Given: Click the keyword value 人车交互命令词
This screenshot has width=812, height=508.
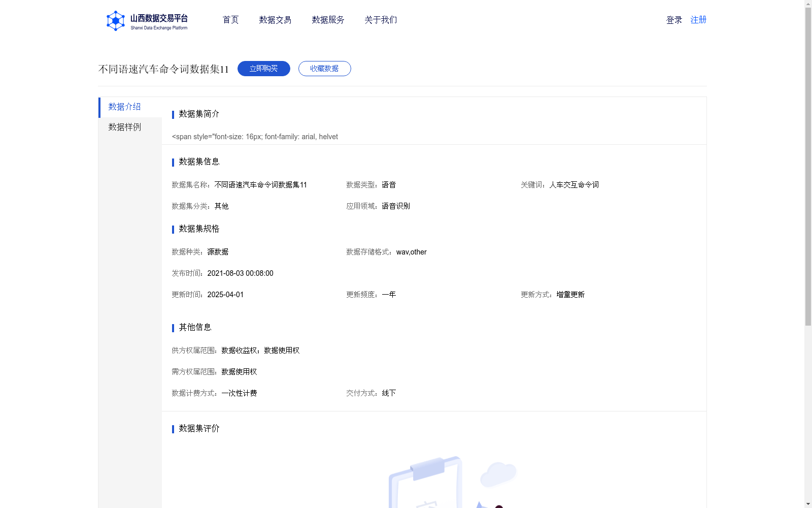Looking at the screenshot, I should (x=574, y=185).
